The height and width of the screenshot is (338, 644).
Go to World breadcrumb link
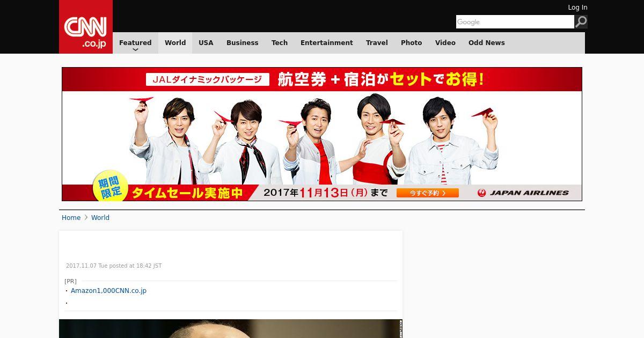[x=100, y=218]
